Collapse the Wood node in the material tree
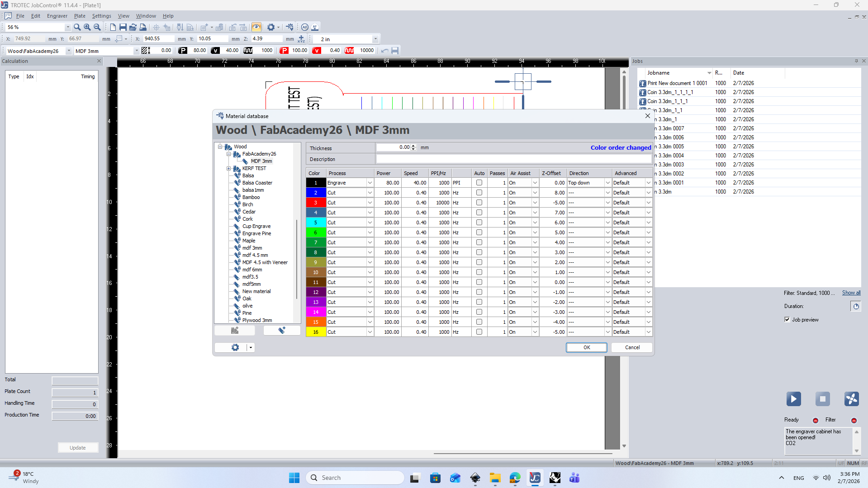The image size is (868, 488). 220,146
